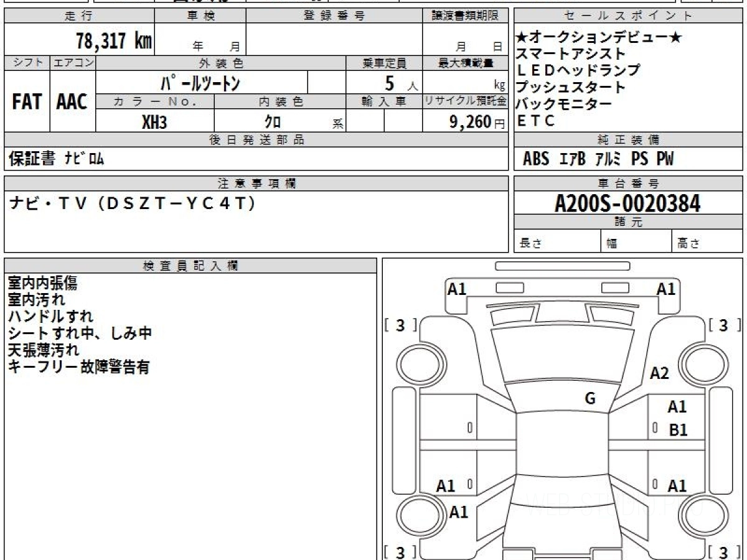This screenshot has width=747, height=560.
Task: Click the 注意事項欄 header
Action: pos(256,183)
